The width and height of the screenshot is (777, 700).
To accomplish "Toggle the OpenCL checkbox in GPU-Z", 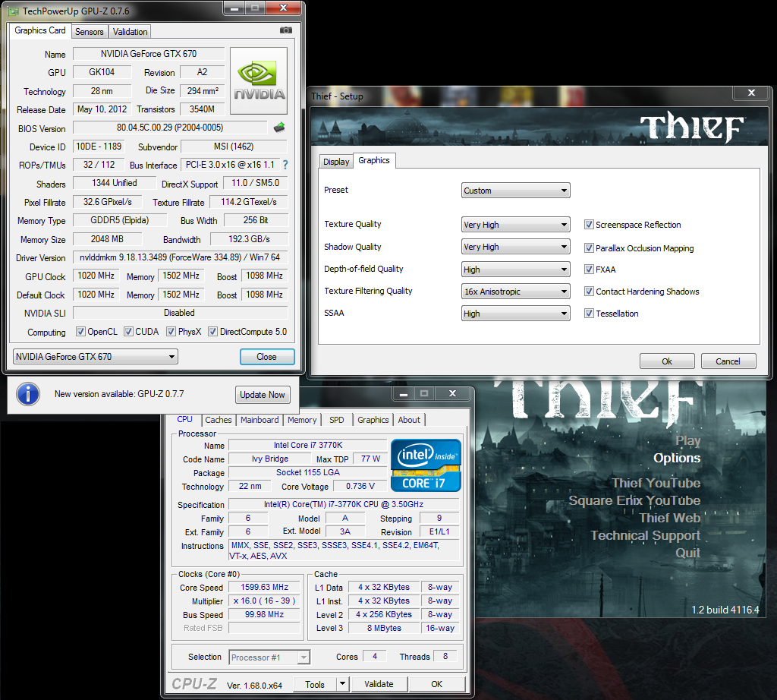I will coord(80,332).
